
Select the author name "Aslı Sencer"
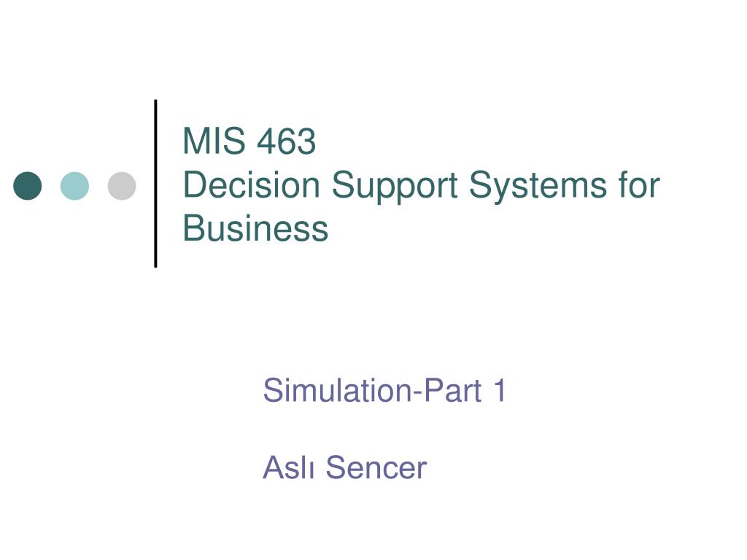pos(344,467)
